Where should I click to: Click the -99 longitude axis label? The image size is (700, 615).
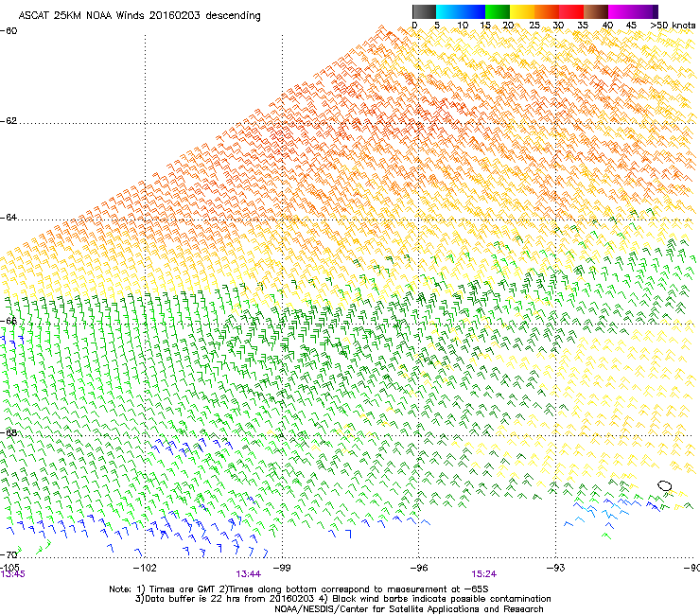[282, 568]
